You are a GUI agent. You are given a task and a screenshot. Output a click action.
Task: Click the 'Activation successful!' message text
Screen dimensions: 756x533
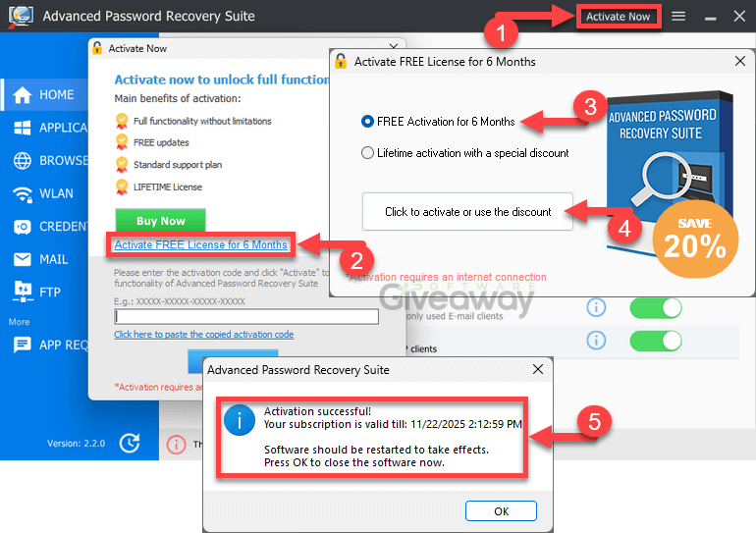(317, 411)
